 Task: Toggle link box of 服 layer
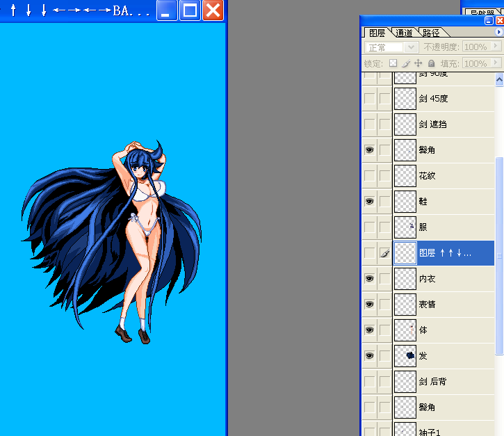[x=385, y=227]
